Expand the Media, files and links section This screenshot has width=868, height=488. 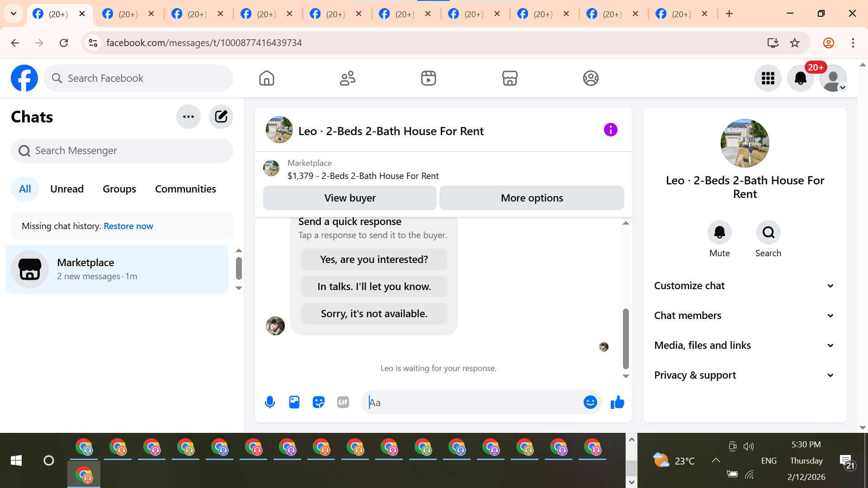(x=745, y=345)
